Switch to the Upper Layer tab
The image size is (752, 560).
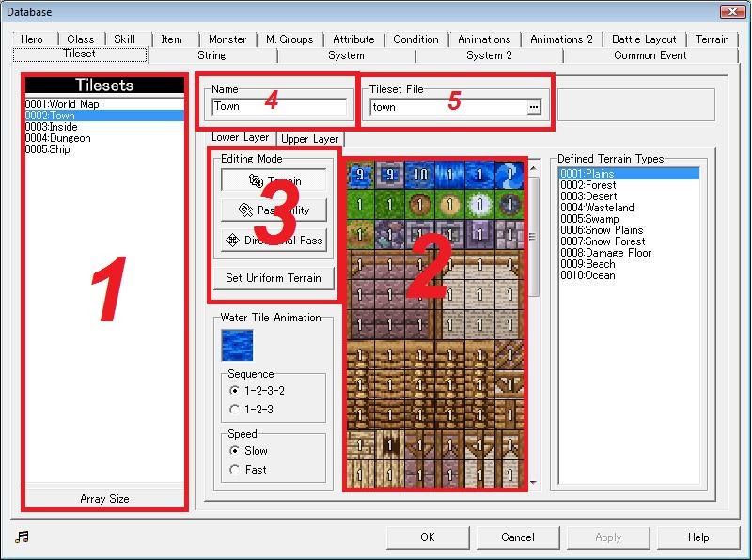(310, 138)
